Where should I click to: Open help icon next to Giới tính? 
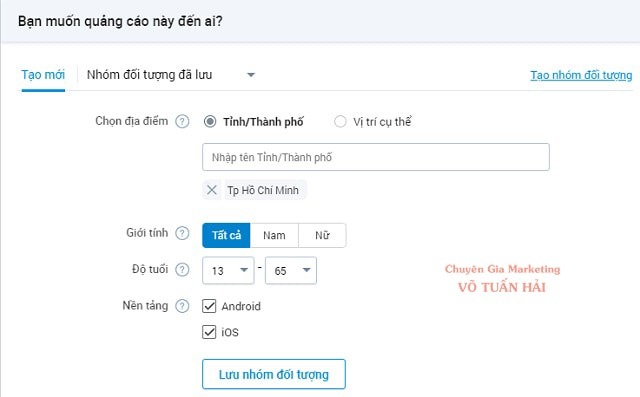[182, 233]
